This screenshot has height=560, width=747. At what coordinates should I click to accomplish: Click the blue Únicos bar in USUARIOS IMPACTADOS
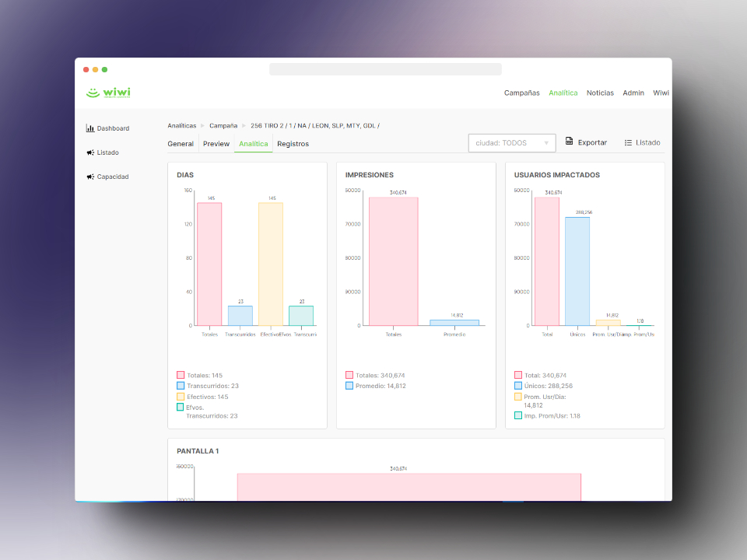[577, 271]
